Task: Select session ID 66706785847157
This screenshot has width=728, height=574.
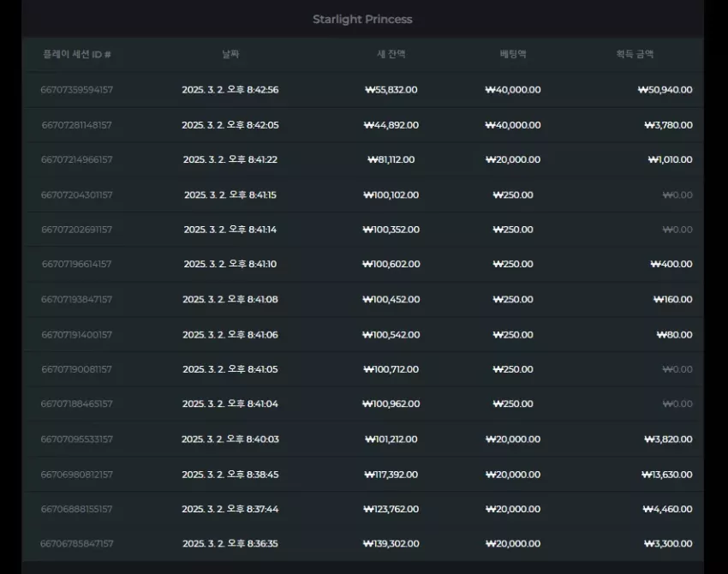Action: pyautogui.click(x=76, y=543)
